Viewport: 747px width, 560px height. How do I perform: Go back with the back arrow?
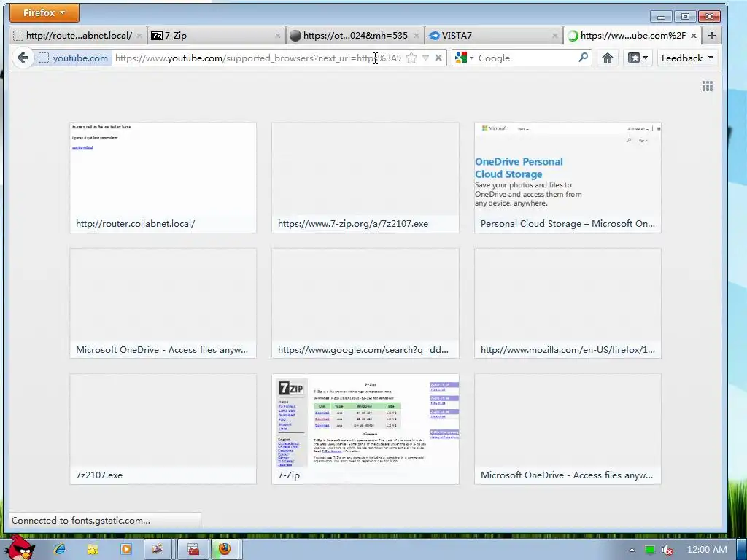[x=23, y=58]
